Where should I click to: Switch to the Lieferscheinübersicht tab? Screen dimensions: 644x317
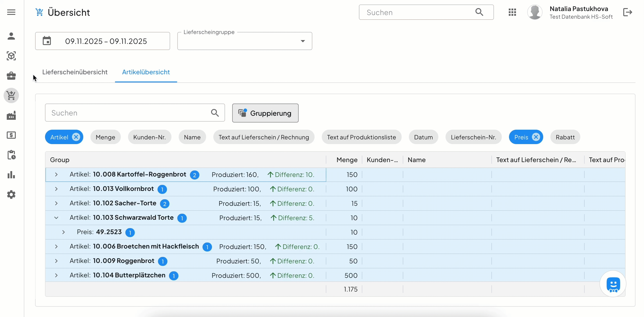(x=75, y=72)
